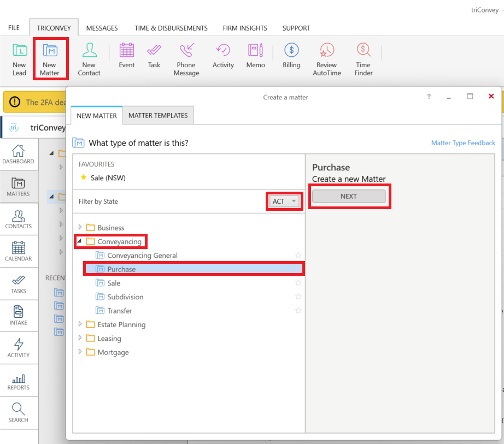The width and height of the screenshot is (504, 444).
Task: Toggle favourite star for Sale matter type
Action: coord(298,283)
